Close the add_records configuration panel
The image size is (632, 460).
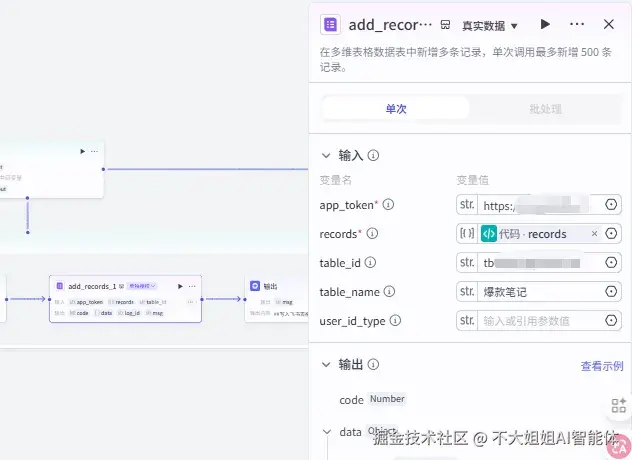(x=609, y=24)
